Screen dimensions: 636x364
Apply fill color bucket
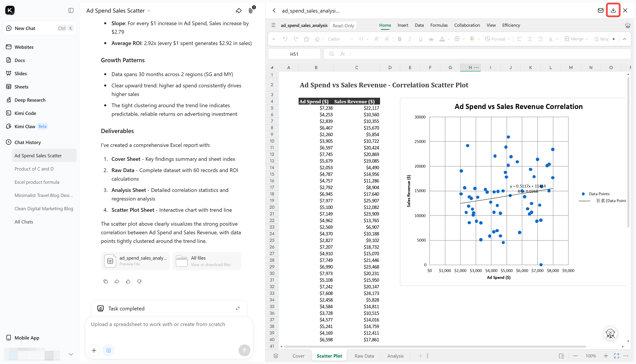(x=472, y=39)
